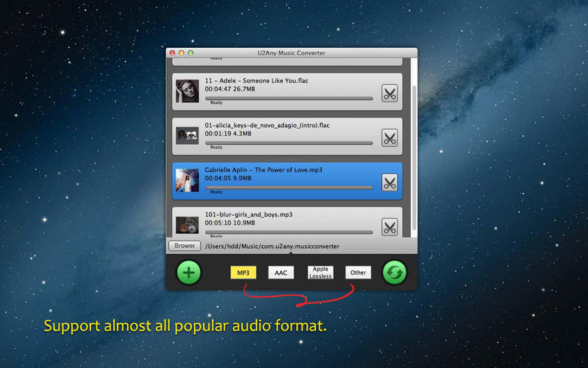
Task: Click Gabrielle Aplin album art thumbnail
Action: 187,180
